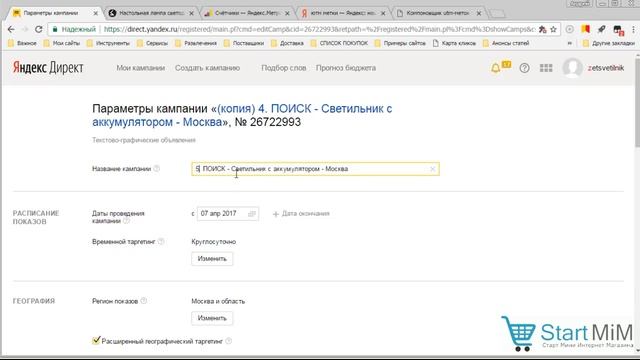640x360 pixels.
Task: Open Мои кампании menu
Action: click(x=140, y=68)
